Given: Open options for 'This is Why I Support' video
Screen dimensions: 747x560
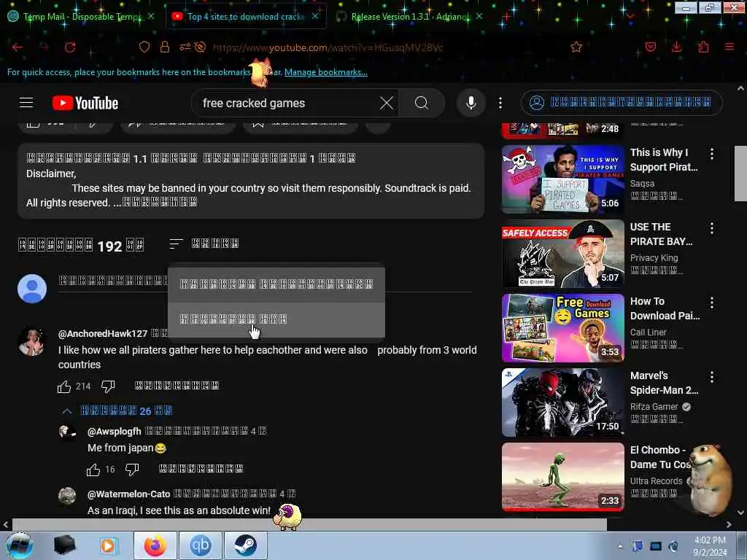Looking at the screenshot, I should pos(712,154).
